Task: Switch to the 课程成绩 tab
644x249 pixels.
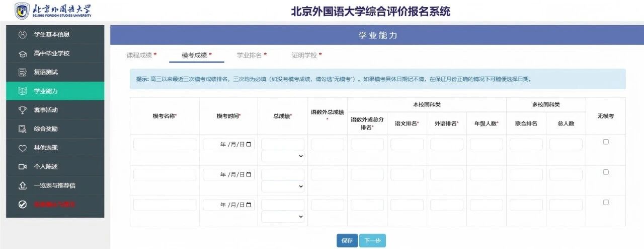Action: point(141,55)
